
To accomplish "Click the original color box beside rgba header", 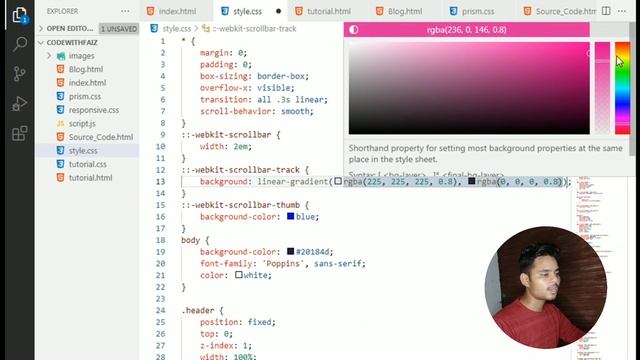I will (610, 29).
